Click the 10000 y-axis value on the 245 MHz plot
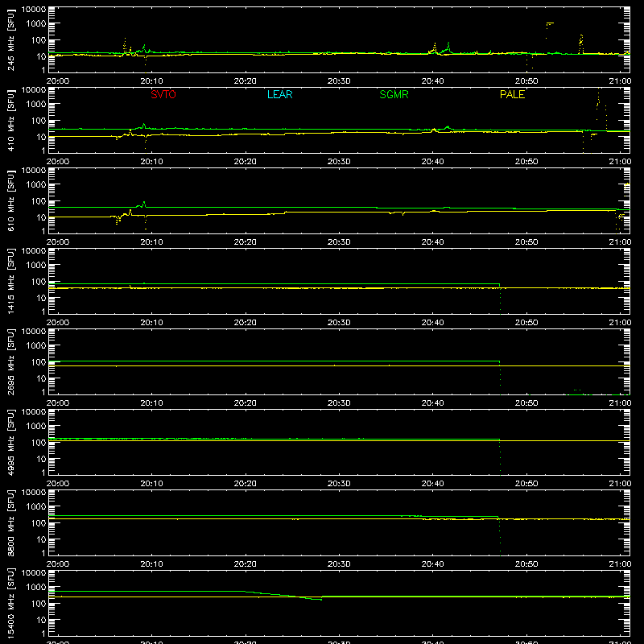This screenshot has width=644, height=644. (x=34, y=10)
